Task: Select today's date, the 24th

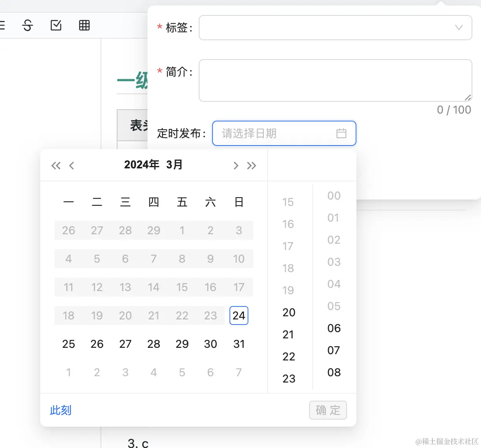Action: tap(239, 315)
